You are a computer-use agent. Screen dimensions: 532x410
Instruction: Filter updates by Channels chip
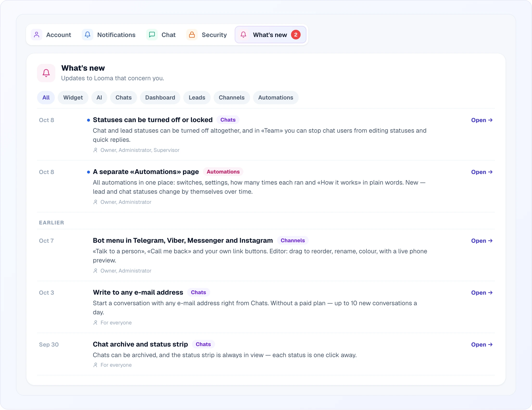pos(232,98)
